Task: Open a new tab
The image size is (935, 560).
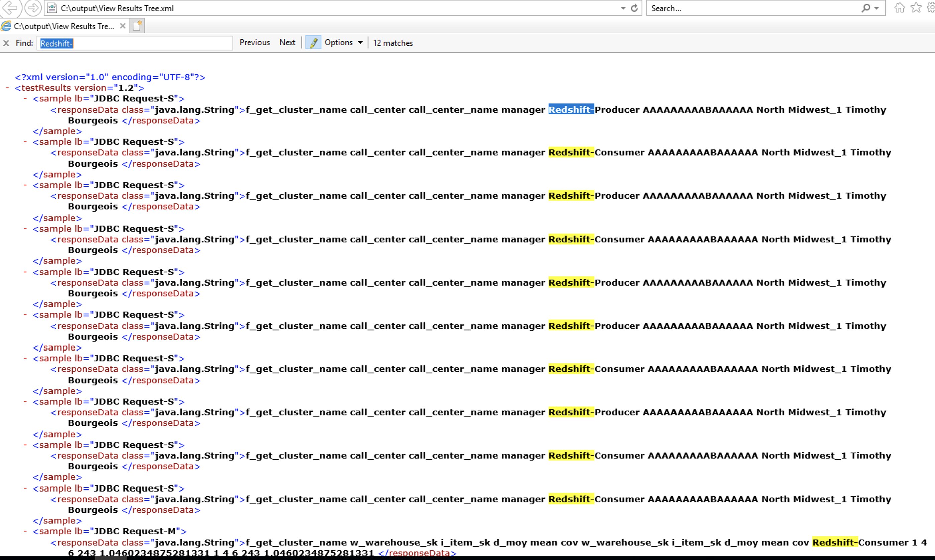Action: tap(137, 26)
